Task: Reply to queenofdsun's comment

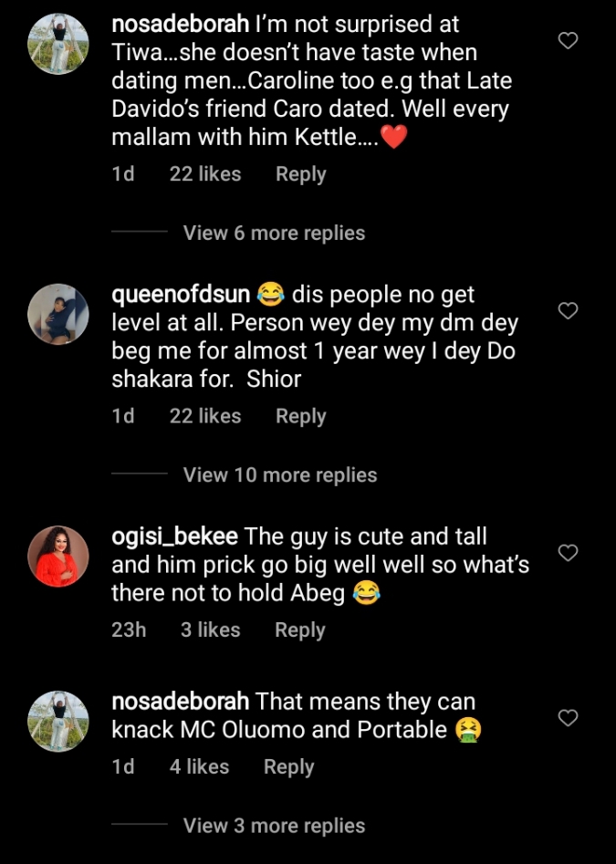Action: tap(300, 416)
